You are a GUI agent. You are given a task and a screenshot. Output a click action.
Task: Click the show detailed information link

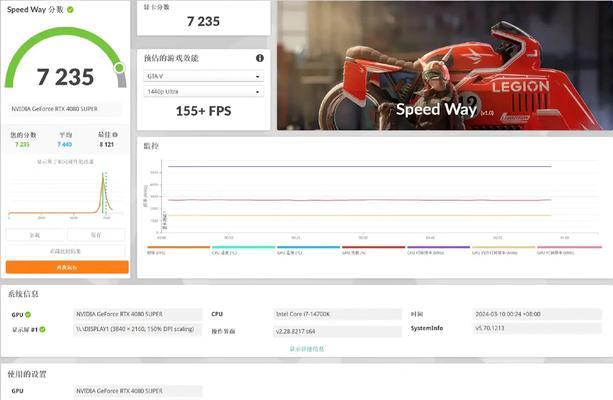tap(306, 348)
